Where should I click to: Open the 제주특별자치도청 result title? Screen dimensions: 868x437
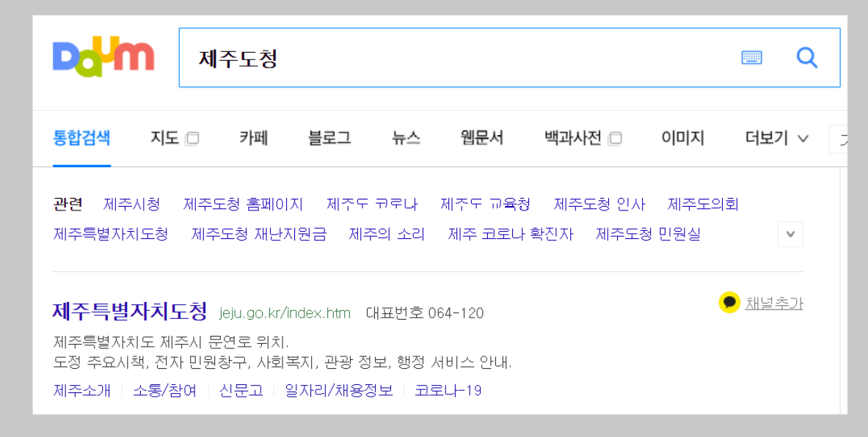click(x=130, y=312)
